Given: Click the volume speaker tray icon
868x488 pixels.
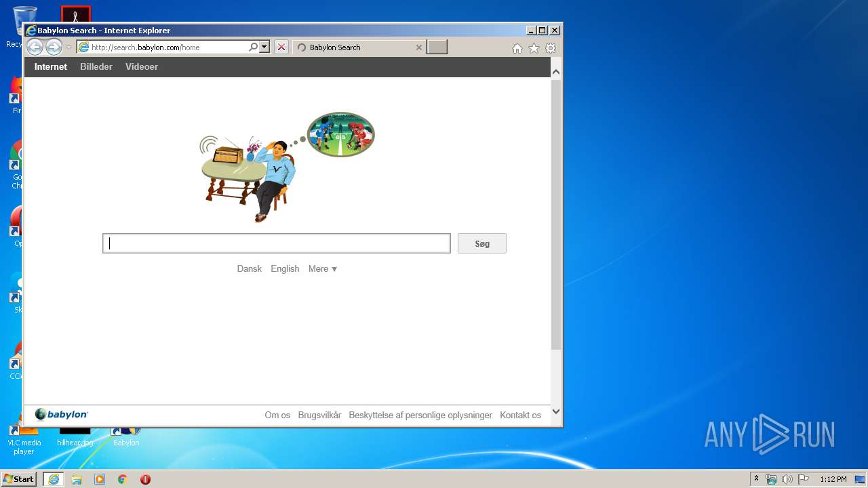Looking at the screenshot, I should click(x=787, y=479).
